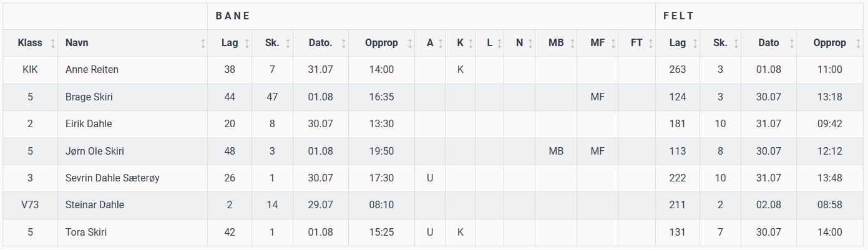Sort by MF column header arrows
Screen dimensions: 868x250
[613, 44]
